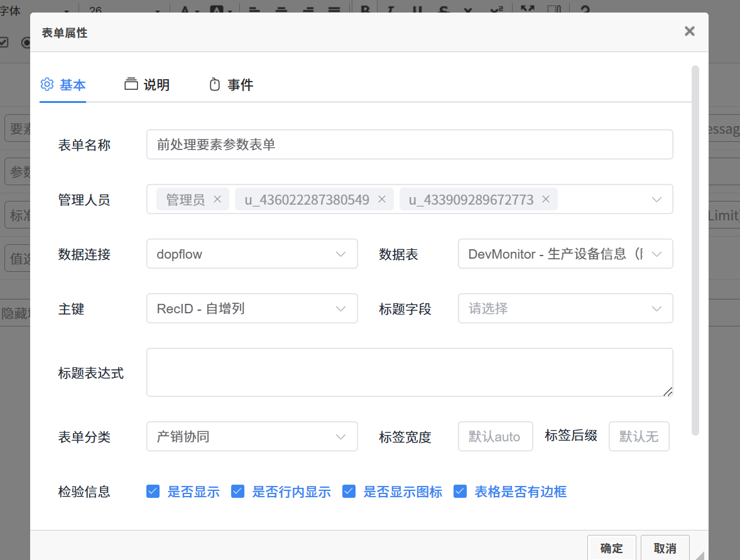Open the 事件 tab

[231, 85]
